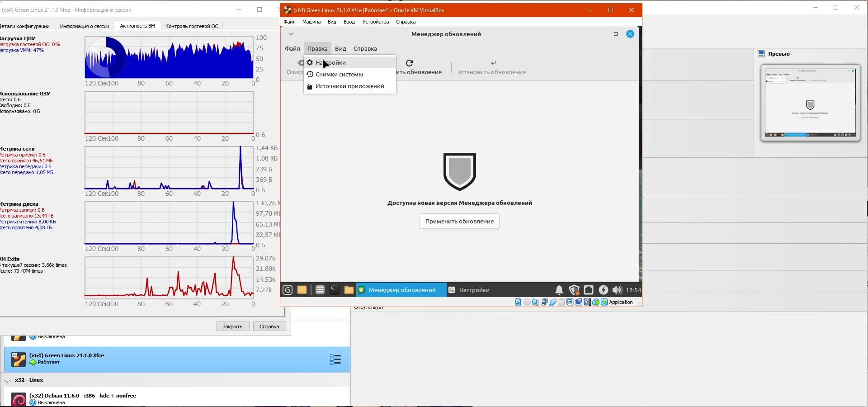
Task: Click the power manager lightning icon
Action: pos(604,290)
